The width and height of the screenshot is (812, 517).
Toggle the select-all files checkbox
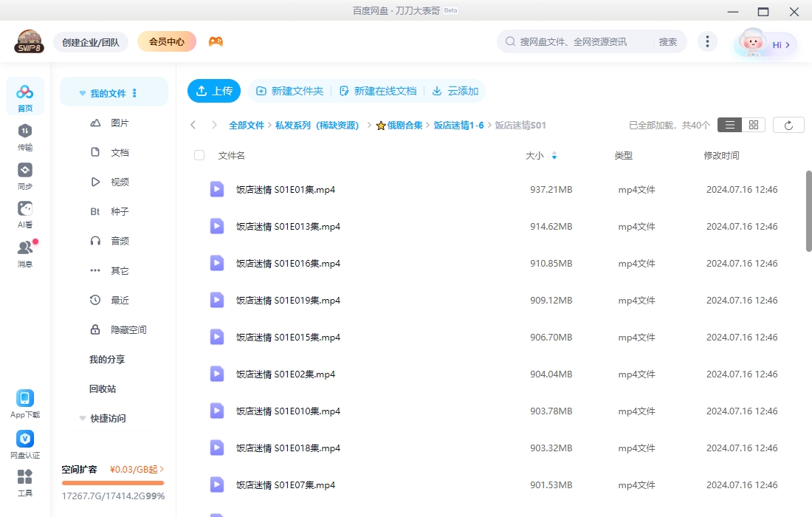(199, 155)
